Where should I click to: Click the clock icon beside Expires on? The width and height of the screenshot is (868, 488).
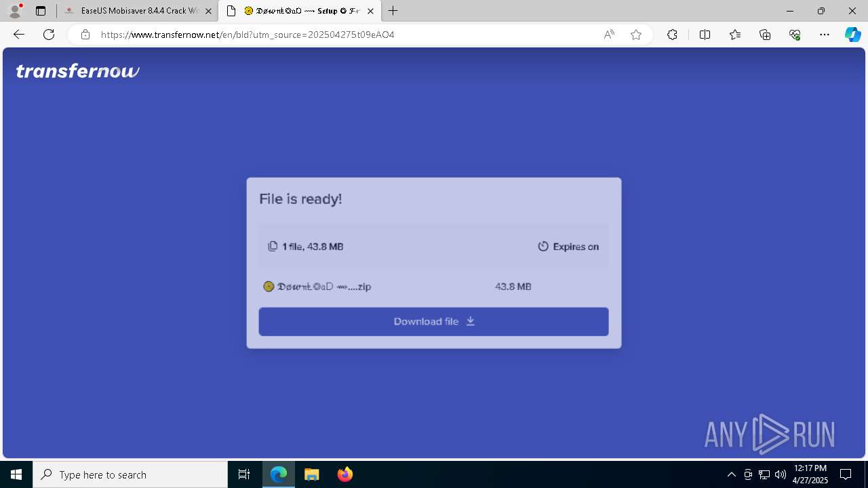click(543, 247)
